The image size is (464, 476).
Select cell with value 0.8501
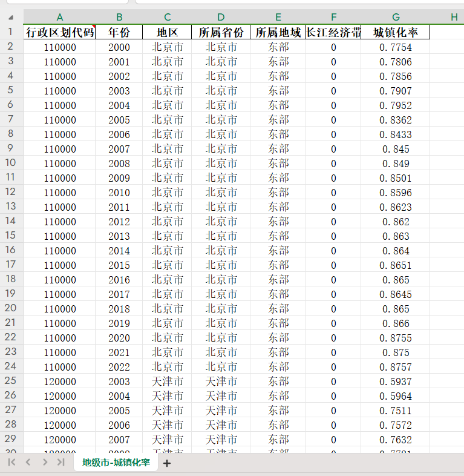pos(396,178)
